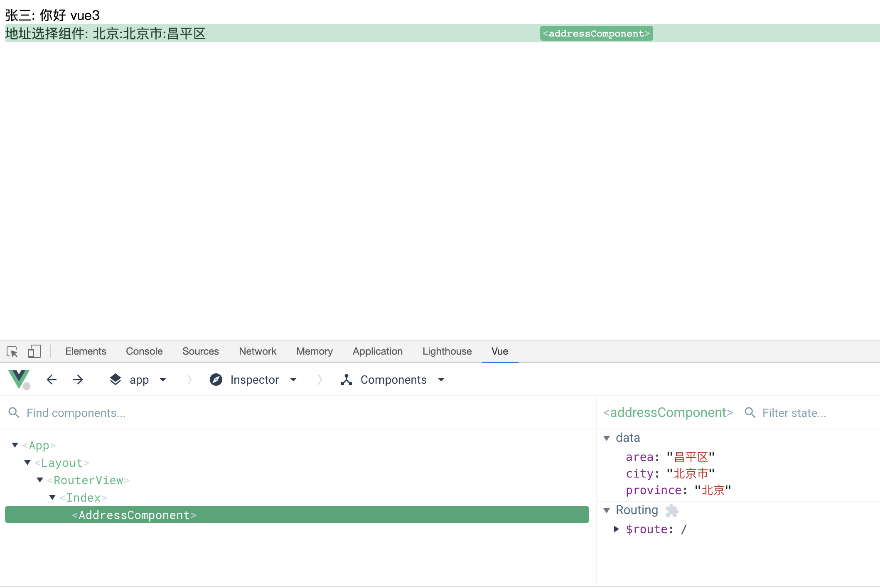Open the app selector dropdown
This screenshot has width=880, height=588.
pos(163,380)
